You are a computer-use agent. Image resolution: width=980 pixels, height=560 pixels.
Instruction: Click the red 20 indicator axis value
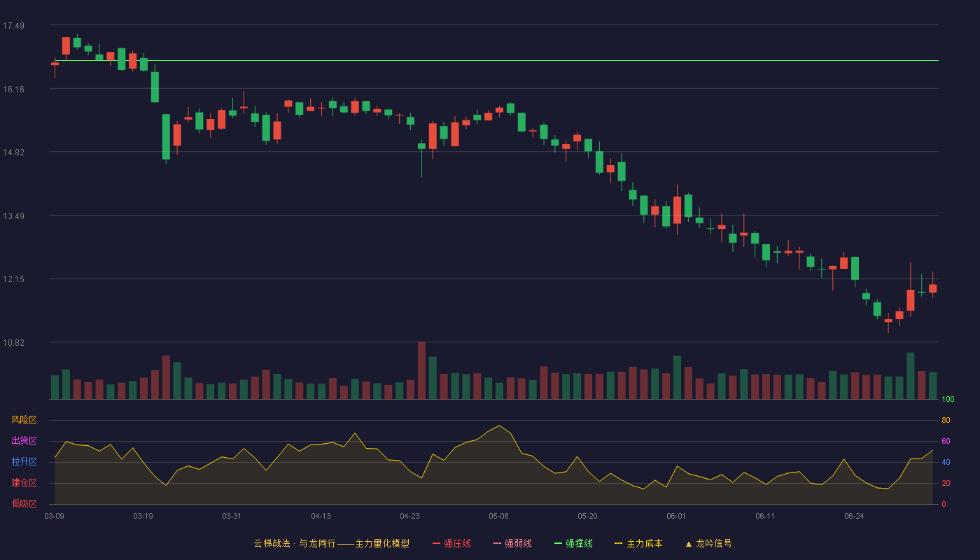946,483
